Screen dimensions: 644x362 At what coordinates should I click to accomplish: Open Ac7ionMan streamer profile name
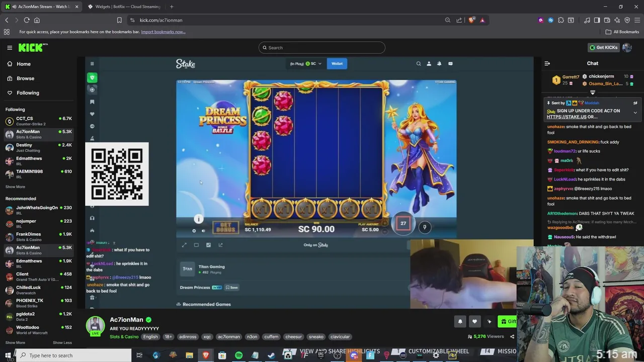[x=126, y=320]
